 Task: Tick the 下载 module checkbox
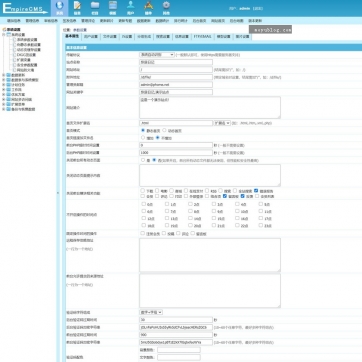point(143,191)
